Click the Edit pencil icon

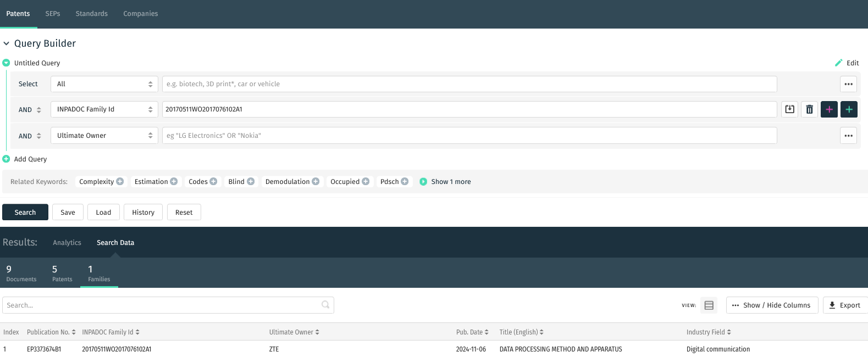pos(838,63)
